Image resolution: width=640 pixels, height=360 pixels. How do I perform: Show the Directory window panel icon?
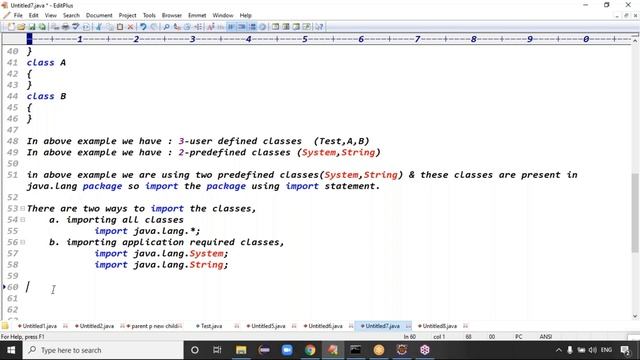(286, 27)
